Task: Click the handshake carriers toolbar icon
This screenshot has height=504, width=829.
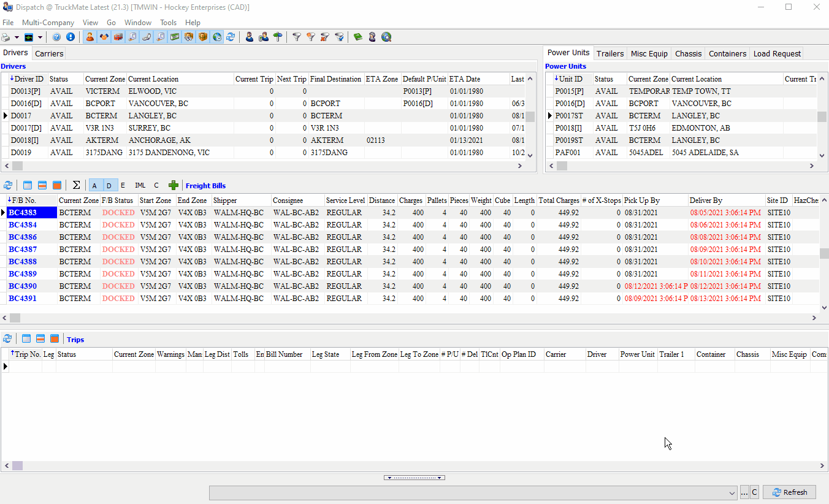Action: tap(104, 37)
